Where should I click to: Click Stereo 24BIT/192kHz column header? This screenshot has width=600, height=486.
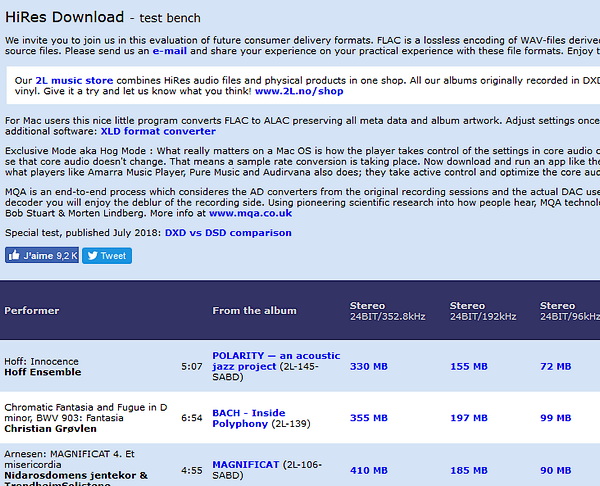483,311
